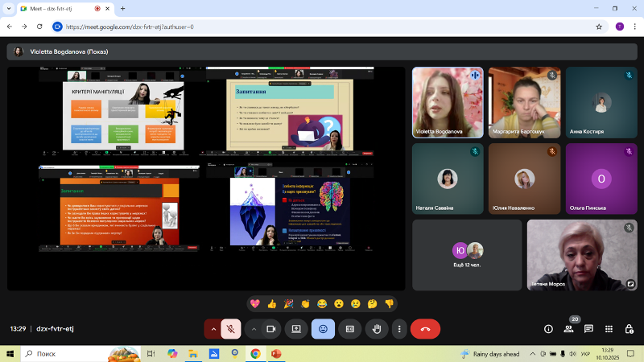The image size is (644, 362).
Task: Open host controls lock icon
Action: coord(630,328)
